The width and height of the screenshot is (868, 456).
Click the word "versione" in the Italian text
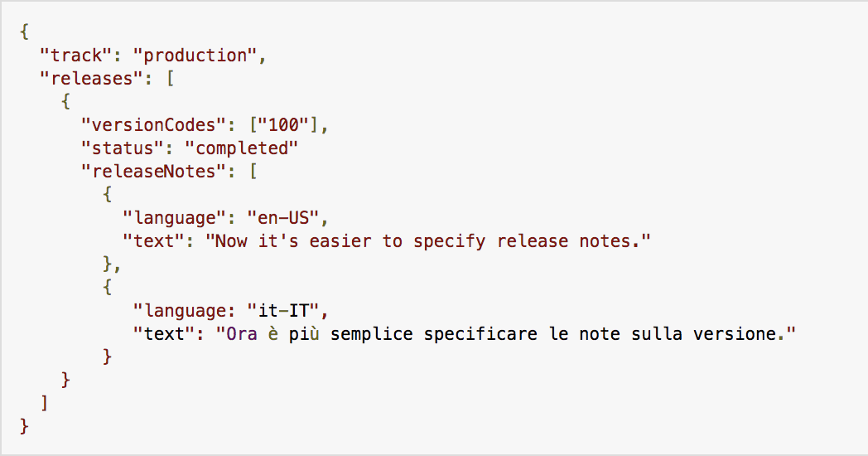click(735, 334)
